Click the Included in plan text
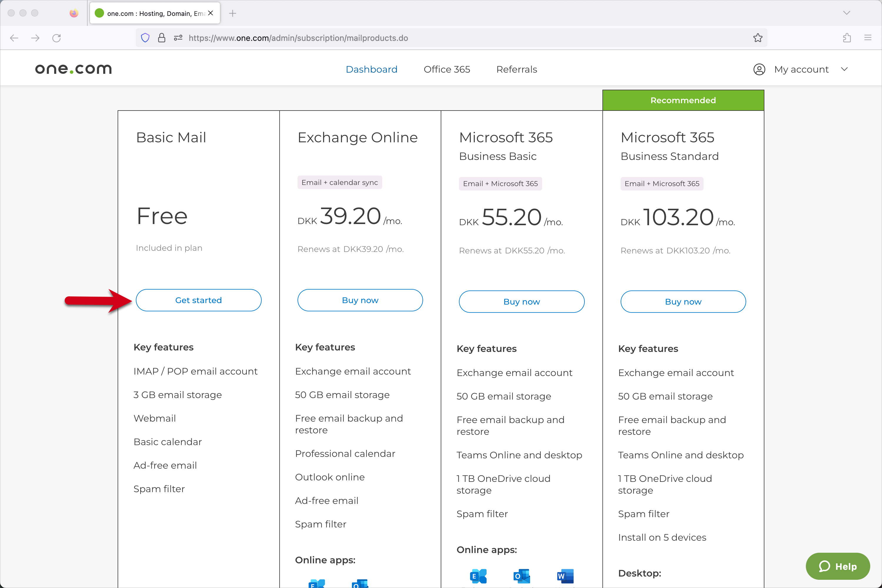The image size is (882, 588). click(169, 248)
